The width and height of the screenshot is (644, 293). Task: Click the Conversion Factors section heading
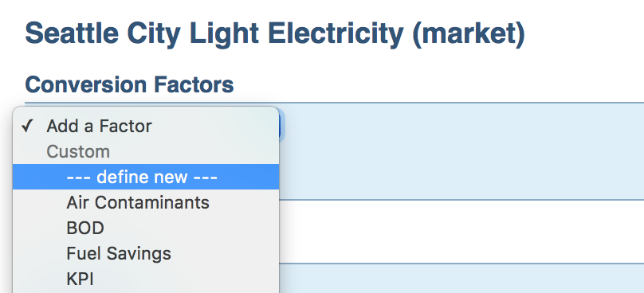pos(129,84)
